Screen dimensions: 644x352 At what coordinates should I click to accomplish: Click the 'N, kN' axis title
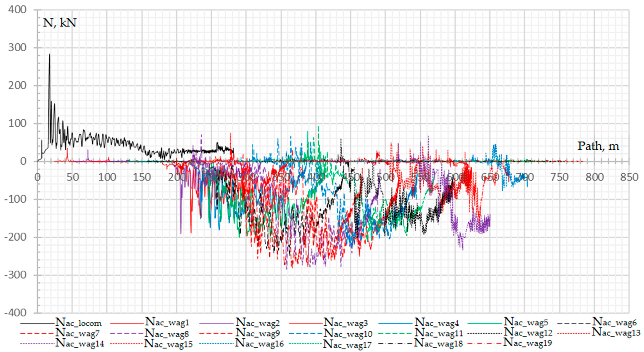pos(60,23)
